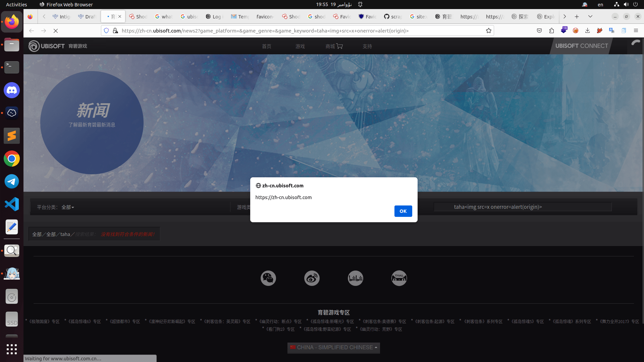This screenshot has width=644, height=362.
Task: Open Weibo social icon
Action: click(x=312, y=278)
